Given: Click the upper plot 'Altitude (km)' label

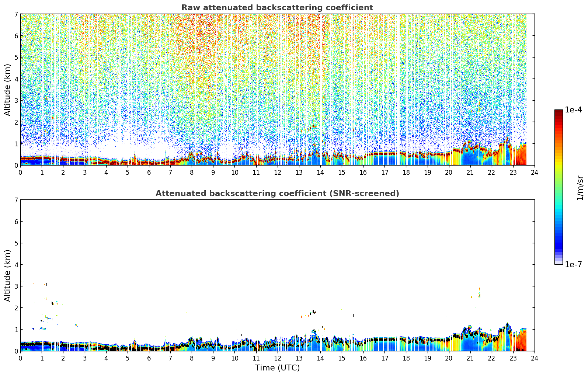Looking at the screenshot, I should (x=8, y=90).
